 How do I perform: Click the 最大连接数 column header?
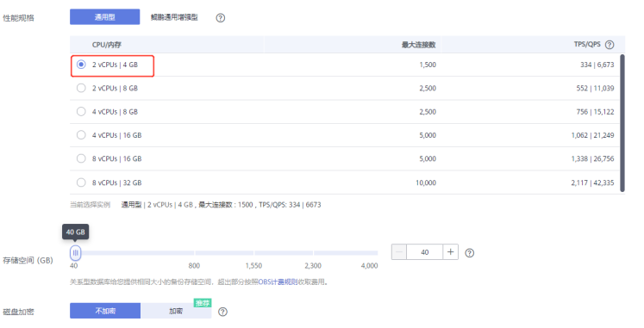418,45
